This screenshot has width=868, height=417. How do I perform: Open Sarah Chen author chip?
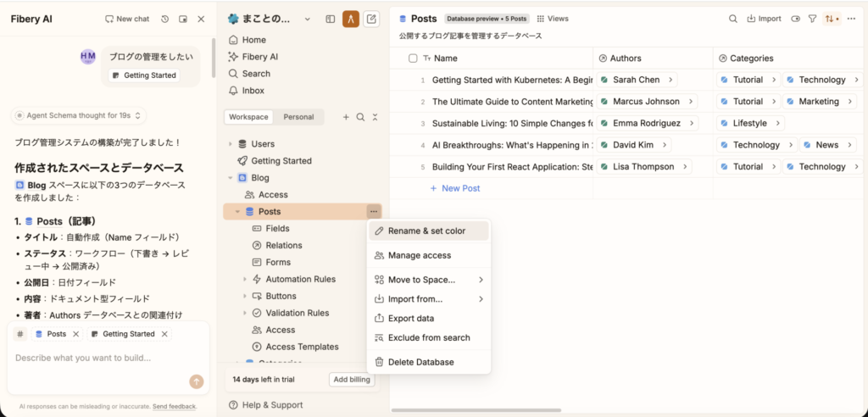click(x=637, y=80)
